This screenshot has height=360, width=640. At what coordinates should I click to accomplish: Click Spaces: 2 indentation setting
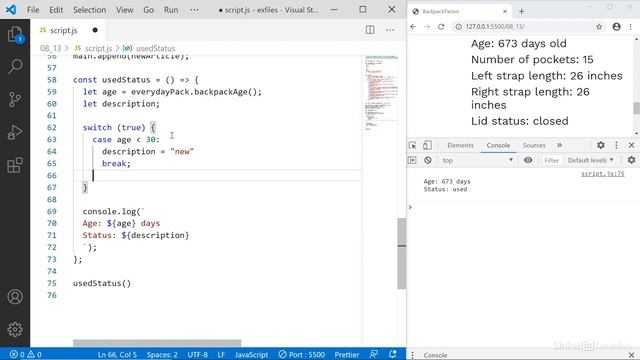[x=162, y=354]
